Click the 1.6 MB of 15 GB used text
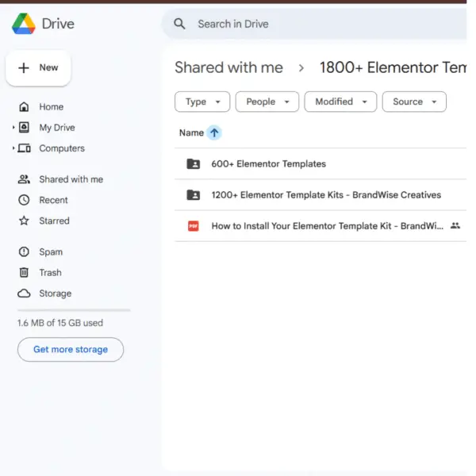Viewport: 476px width, 476px height. click(60, 323)
